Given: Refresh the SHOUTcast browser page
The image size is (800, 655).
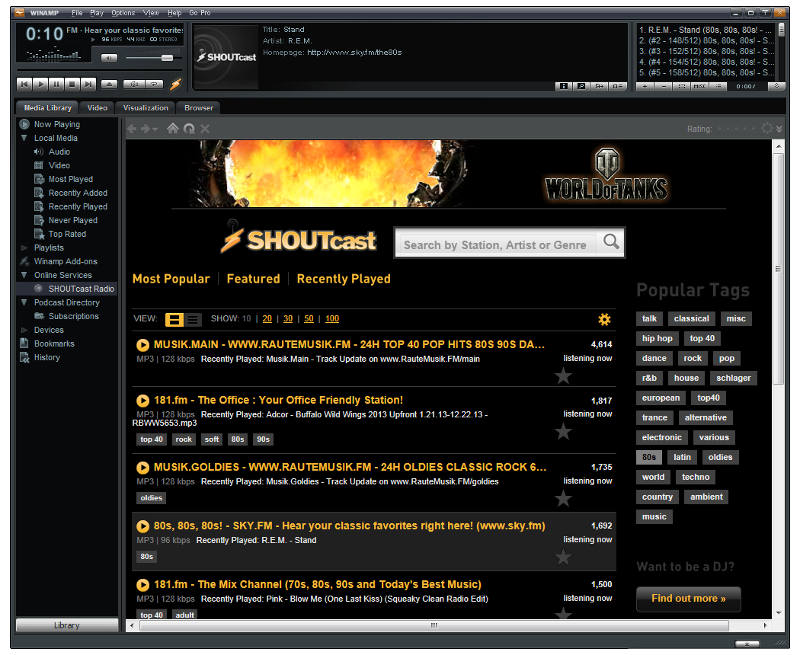Looking at the screenshot, I should point(189,129).
